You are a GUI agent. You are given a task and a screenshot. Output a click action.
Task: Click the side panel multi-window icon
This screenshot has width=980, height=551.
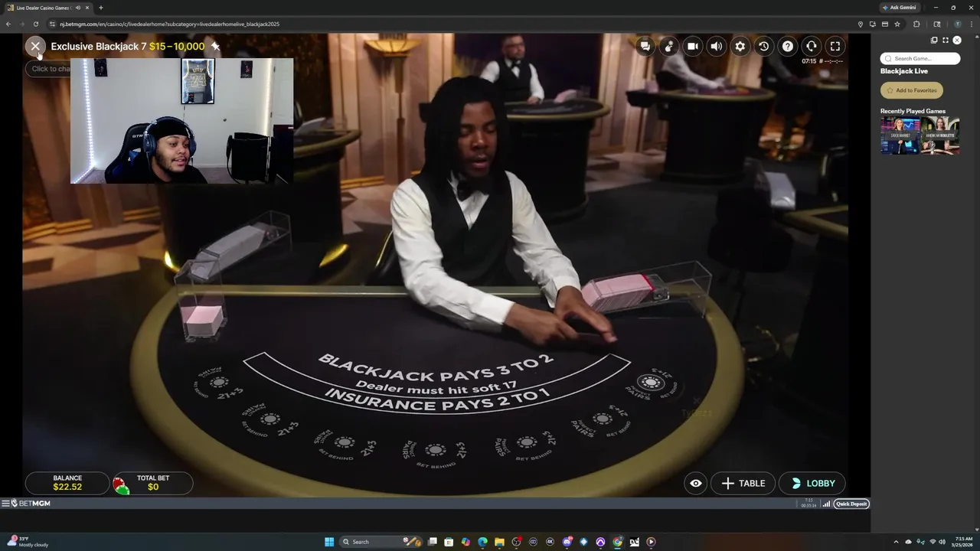tap(934, 40)
